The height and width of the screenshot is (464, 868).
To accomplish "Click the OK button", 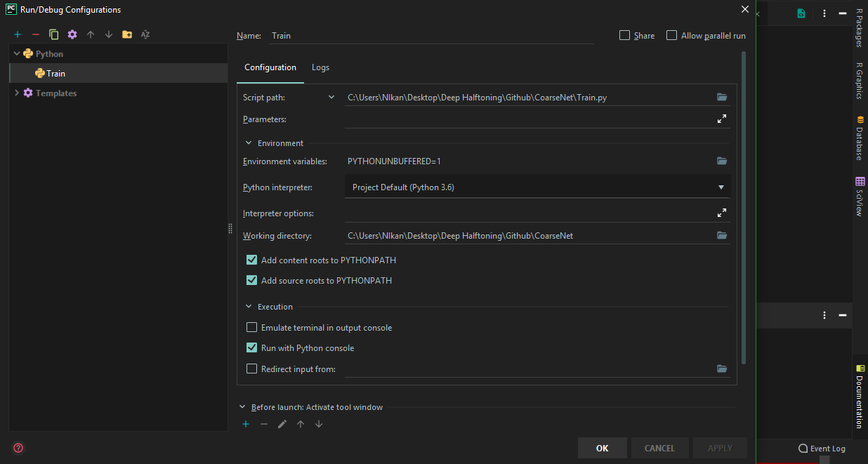I will (602, 448).
